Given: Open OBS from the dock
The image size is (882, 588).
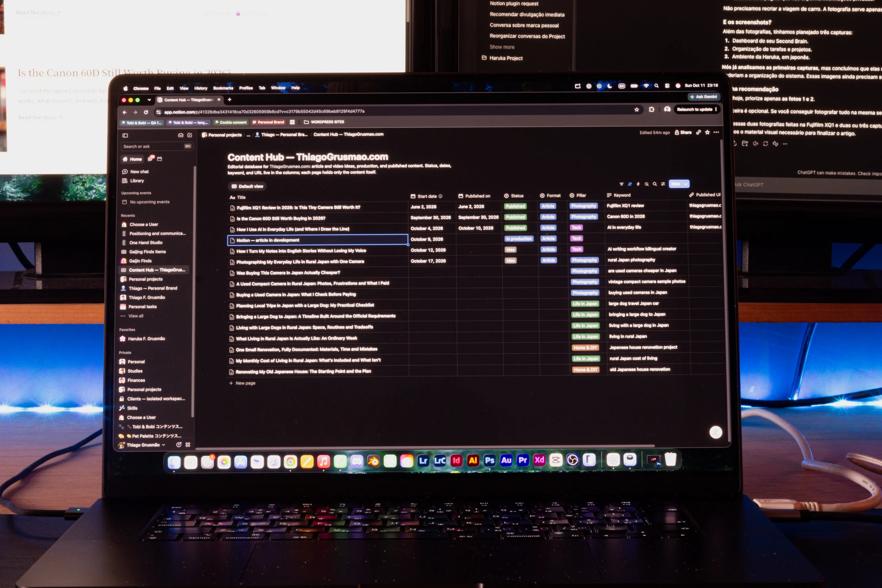Looking at the screenshot, I should pyautogui.click(x=572, y=460).
